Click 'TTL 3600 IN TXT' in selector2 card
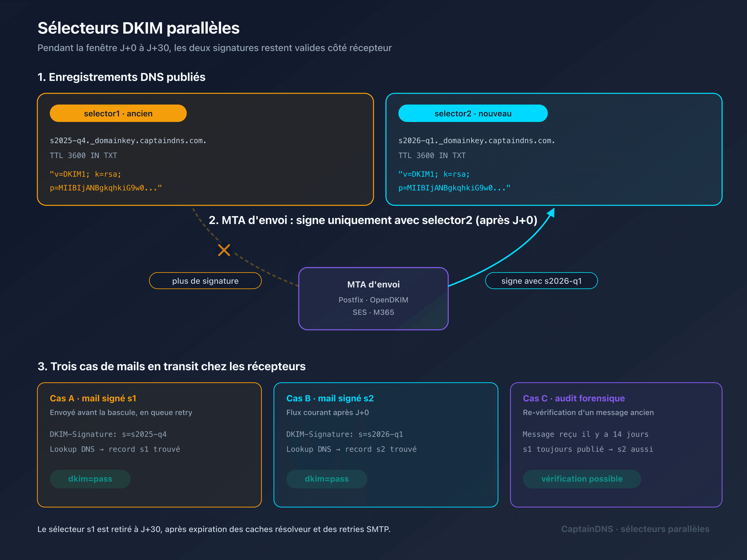 tap(432, 156)
